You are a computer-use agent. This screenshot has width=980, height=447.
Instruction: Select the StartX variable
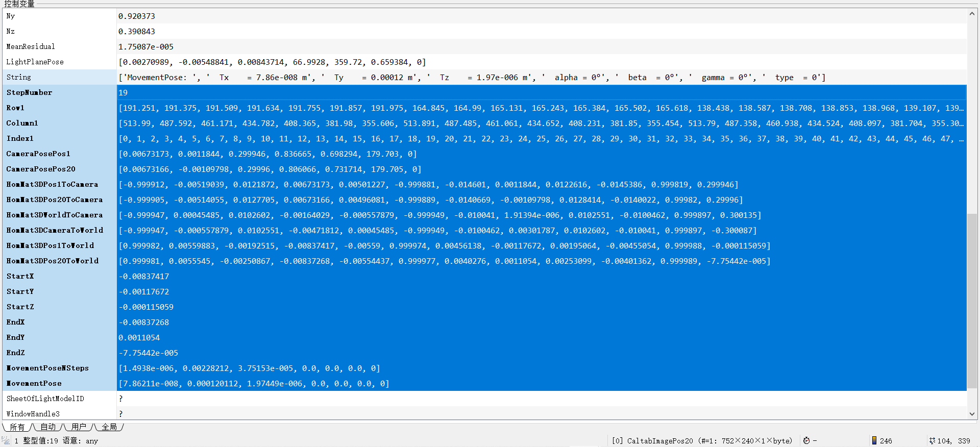20,276
